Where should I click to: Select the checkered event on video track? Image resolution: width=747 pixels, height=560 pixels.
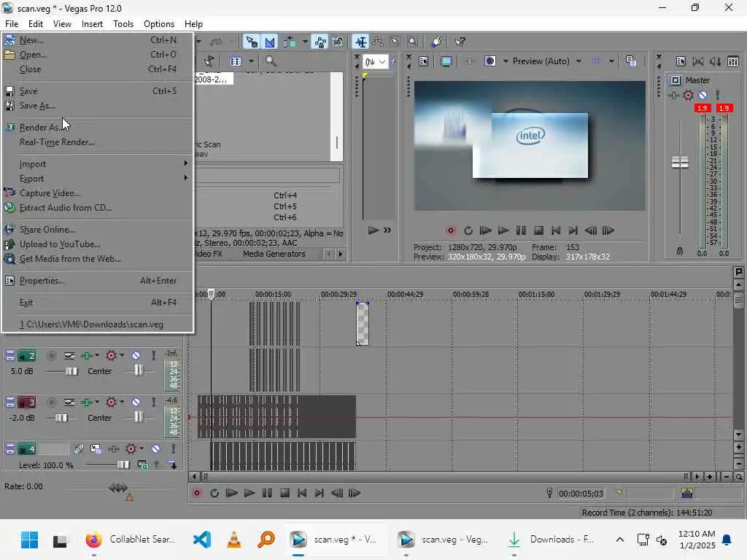tap(363, 323)
